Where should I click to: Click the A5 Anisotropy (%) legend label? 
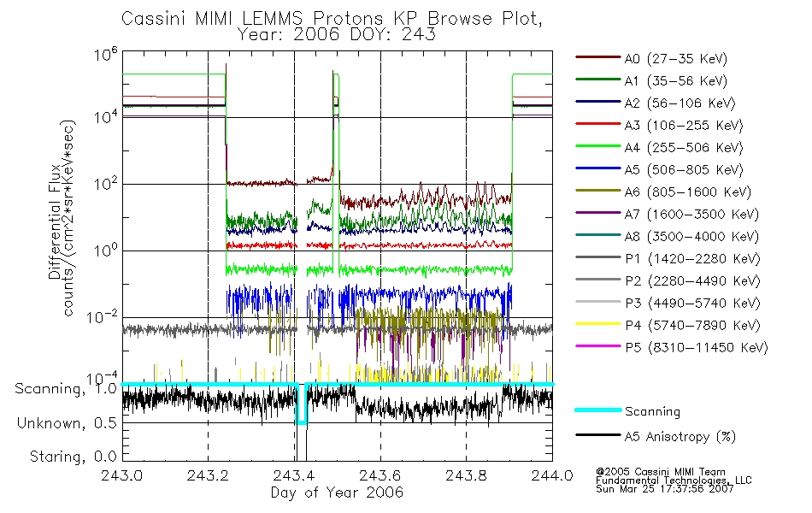click(x=680, y=437)
